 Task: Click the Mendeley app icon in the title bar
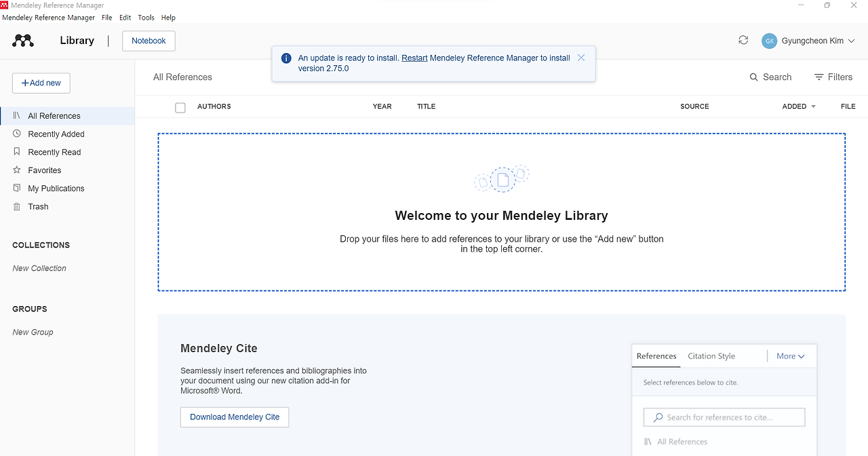(5, 5)
